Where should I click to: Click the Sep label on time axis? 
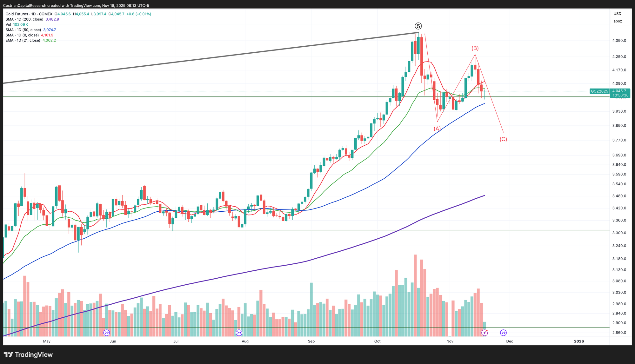point(311,341)
